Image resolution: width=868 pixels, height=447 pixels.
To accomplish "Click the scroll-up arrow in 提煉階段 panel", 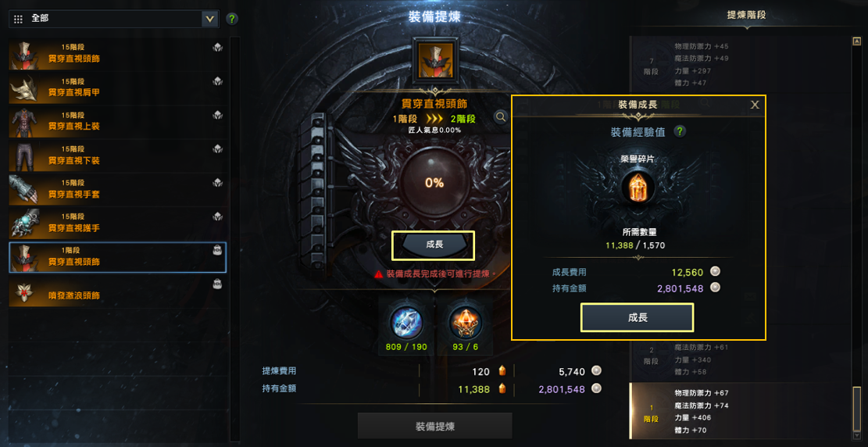I will pos(857,41).
